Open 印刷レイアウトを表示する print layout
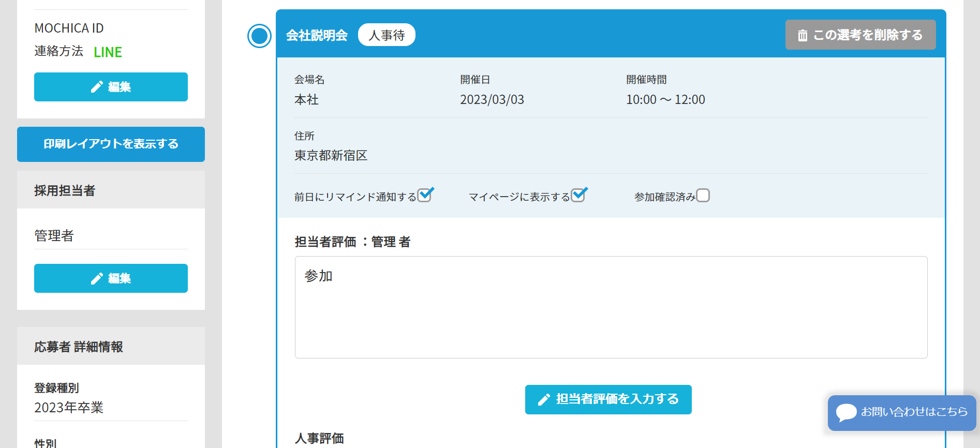Image resolution: width=980 pixels, height=448 pixels. pyautogui.click(x=111, y=144)
